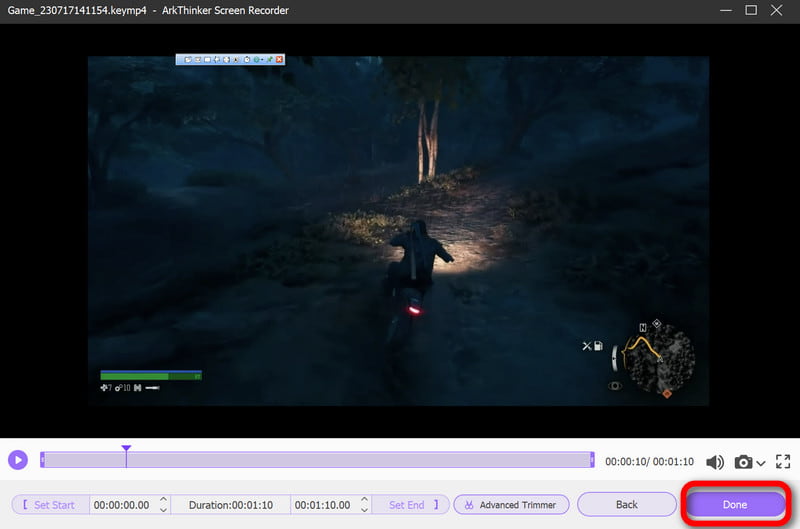
Task: Open the Advanced Trimmer
Action: coord(511,505)
